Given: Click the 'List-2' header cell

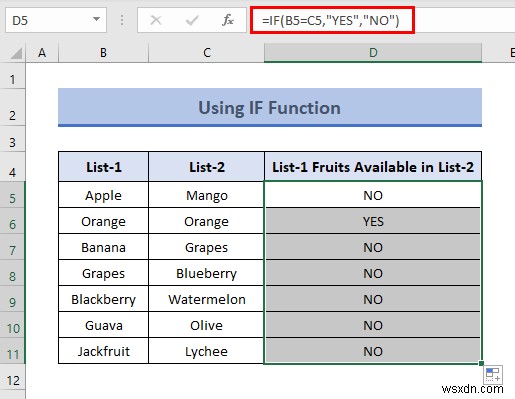Looking at the screenshot, I should (x=207, y=167).
